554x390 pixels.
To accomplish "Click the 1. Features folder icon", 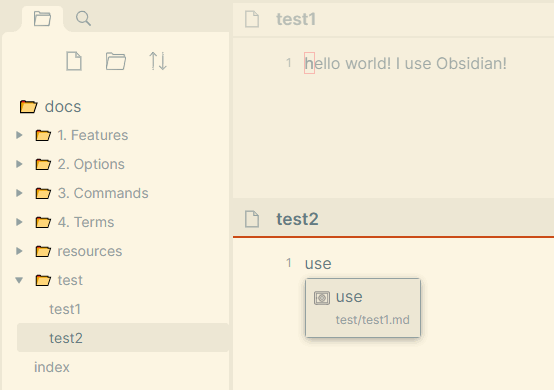I will tap(43, 135).
